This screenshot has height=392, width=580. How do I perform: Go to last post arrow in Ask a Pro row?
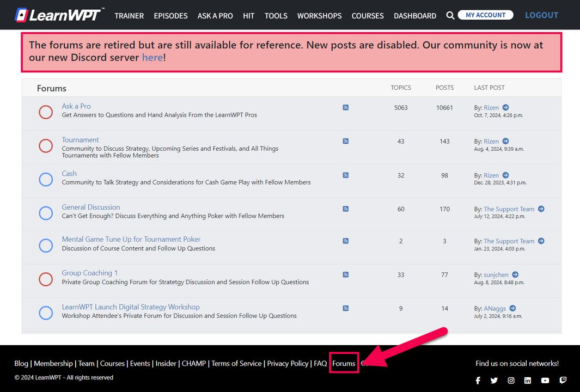(x=505, y=108)
